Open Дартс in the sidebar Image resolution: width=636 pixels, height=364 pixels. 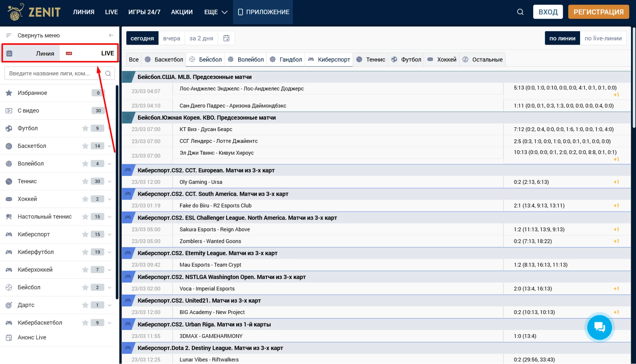[x=26, y=305]
